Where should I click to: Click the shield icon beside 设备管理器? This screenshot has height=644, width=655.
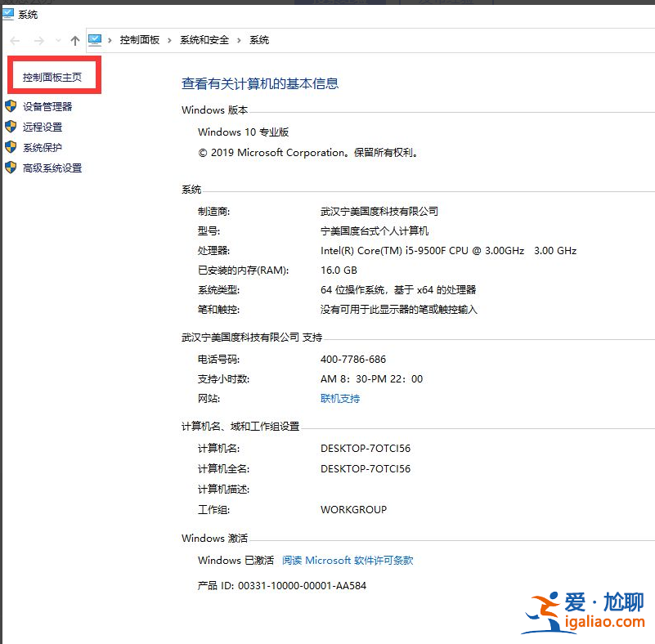[x=9, y=106]
